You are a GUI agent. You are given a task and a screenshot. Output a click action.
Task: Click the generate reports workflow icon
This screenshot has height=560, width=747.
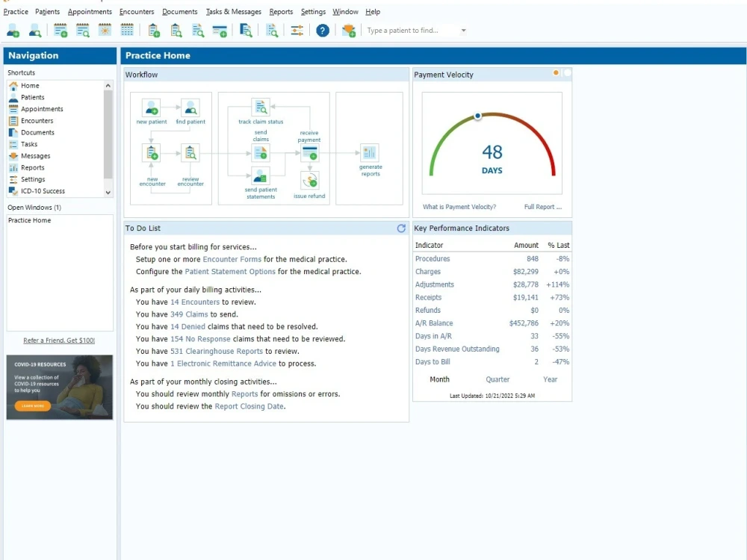[x=370, y=153]
